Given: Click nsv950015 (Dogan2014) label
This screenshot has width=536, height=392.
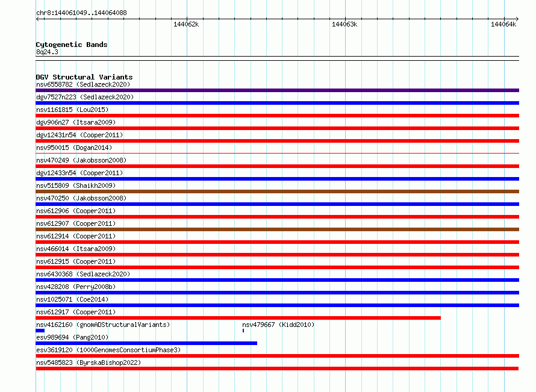Looking at the screenshot, I should (74, 148).
